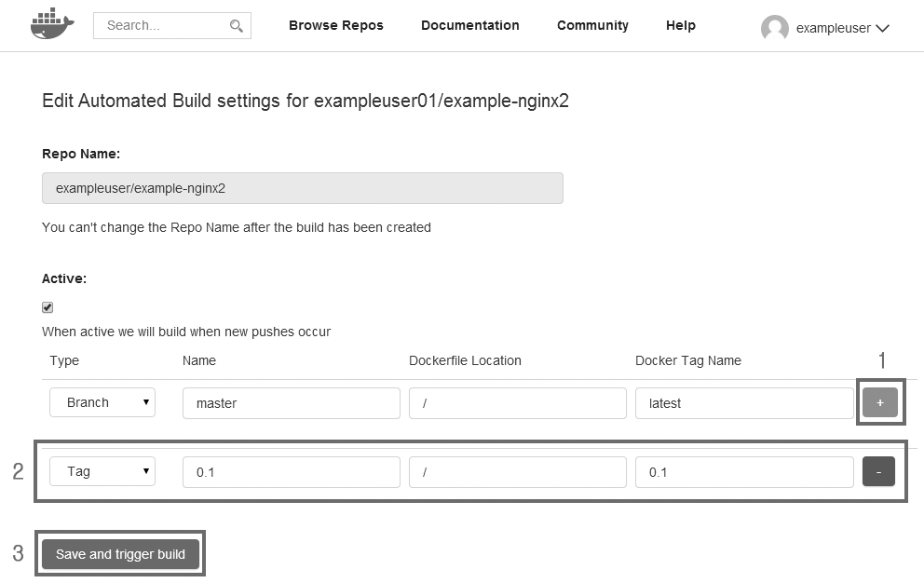Expand the exampleuser account menu

tap(881, 29)
